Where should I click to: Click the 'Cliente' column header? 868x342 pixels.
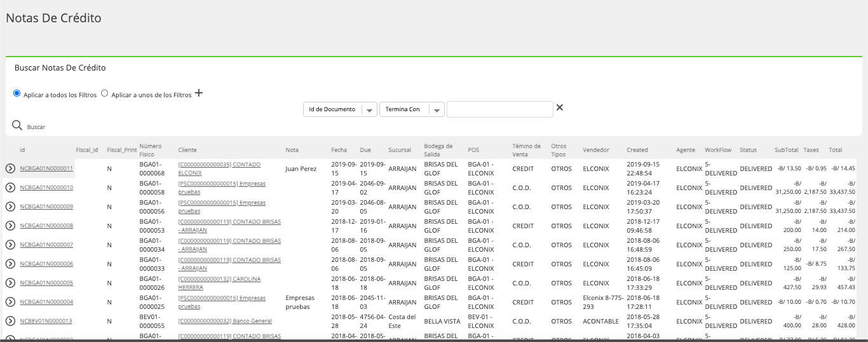coord(187,150)
